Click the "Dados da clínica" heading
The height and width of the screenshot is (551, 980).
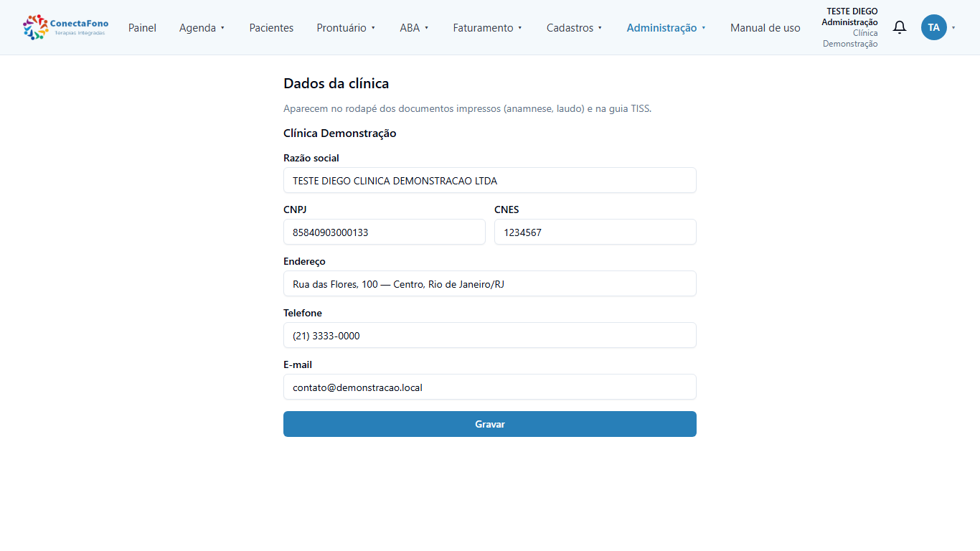point(336,83)
